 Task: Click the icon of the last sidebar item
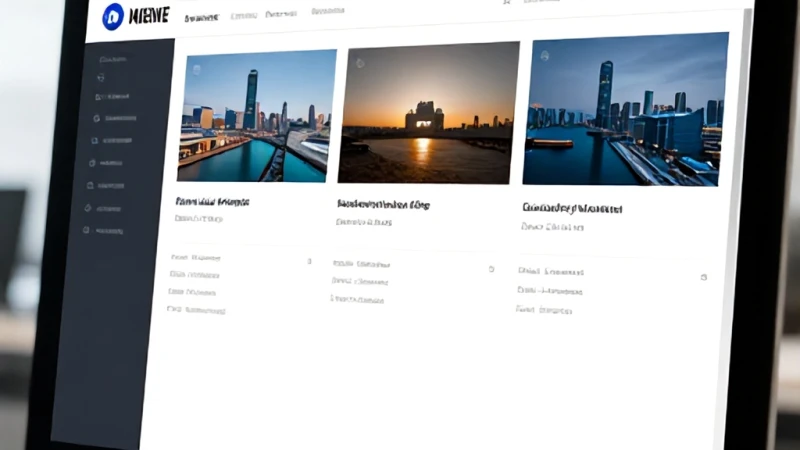point(86,230)
